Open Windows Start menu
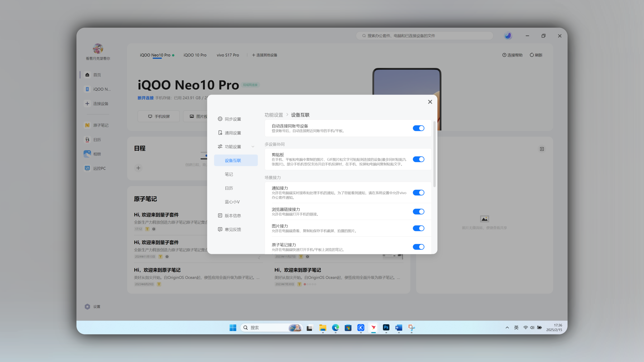Viewport: 644px width, 362px height. pyautogui.click(x=233, y=327)
